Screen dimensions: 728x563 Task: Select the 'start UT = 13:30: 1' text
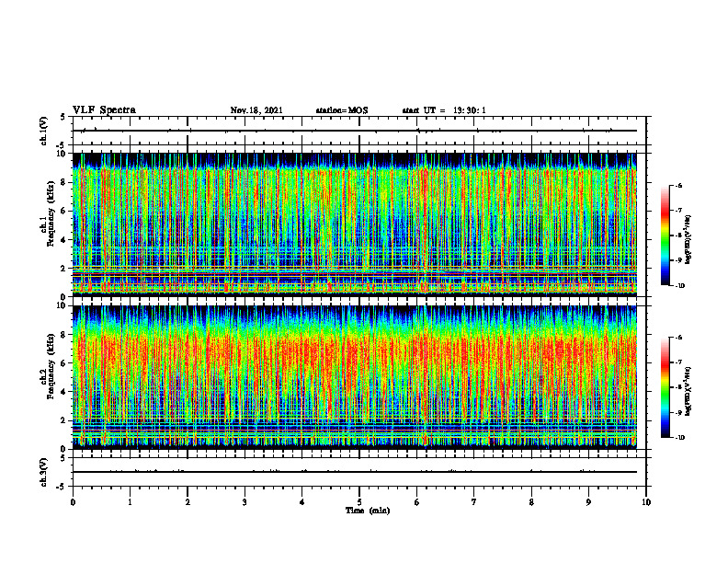pyautogui.click(x=444, y=110)
